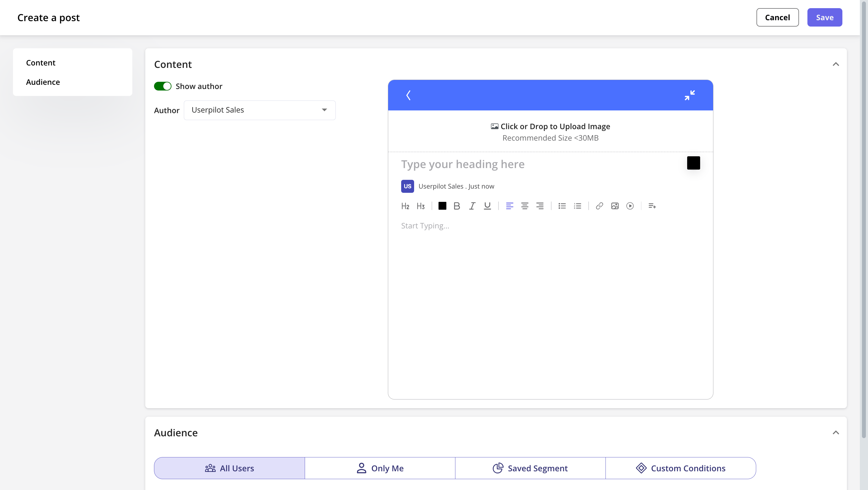Image resolution: width=868 pixels, height=490 pixels.
Task: Insert an image into the post body
Action: [615, 206]
